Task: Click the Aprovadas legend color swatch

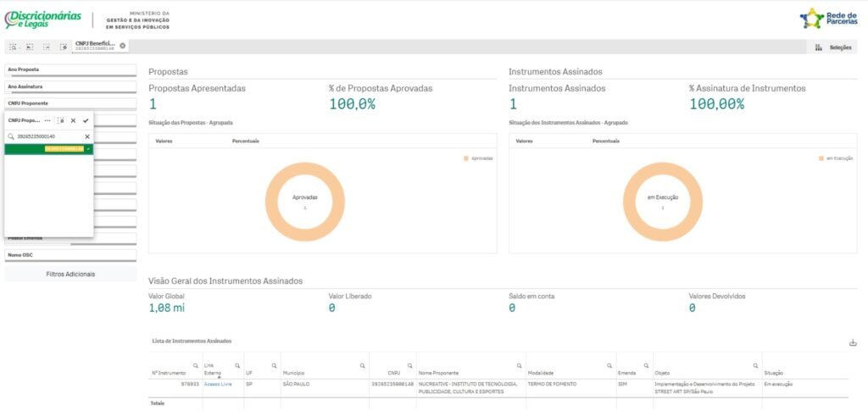Action: coord(466,158)
